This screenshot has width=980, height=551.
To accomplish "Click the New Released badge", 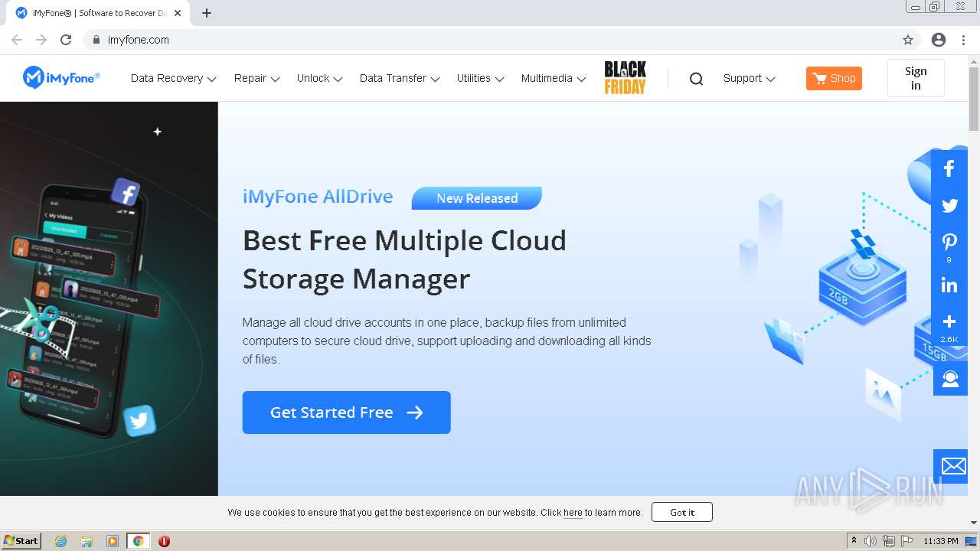I will [477, 198].
